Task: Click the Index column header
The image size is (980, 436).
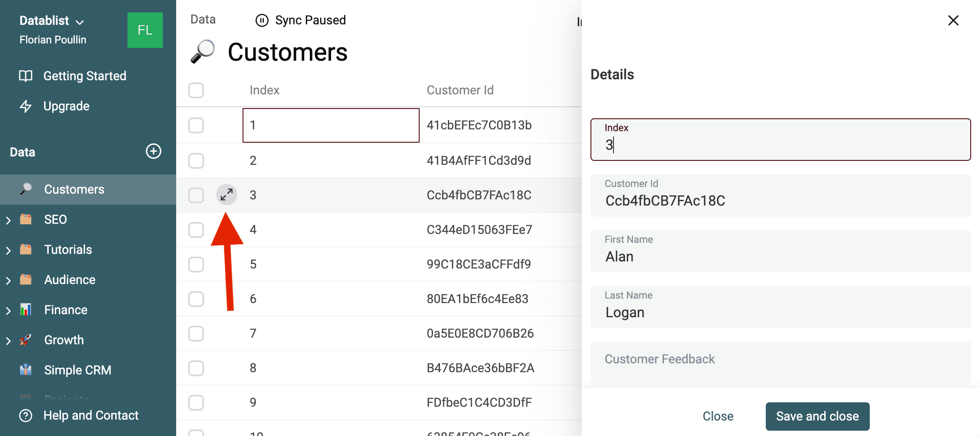Action: point(265,90)
